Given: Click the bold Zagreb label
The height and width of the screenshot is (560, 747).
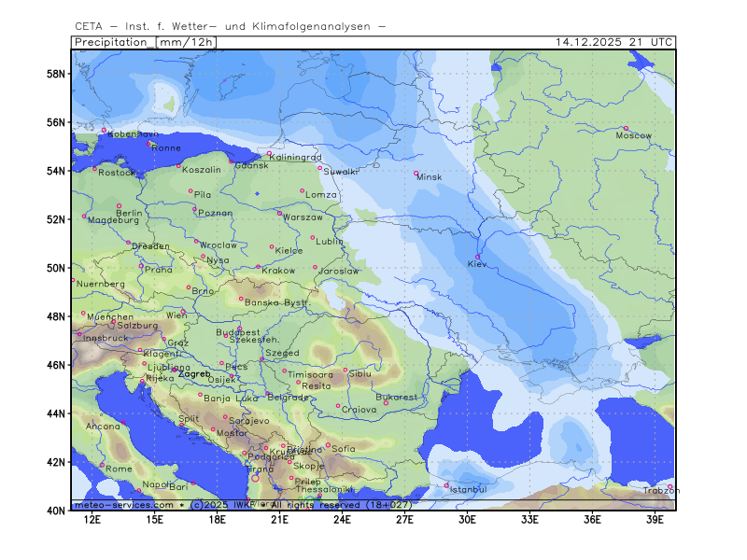Looking at the screenshot, I should point(194,373).
